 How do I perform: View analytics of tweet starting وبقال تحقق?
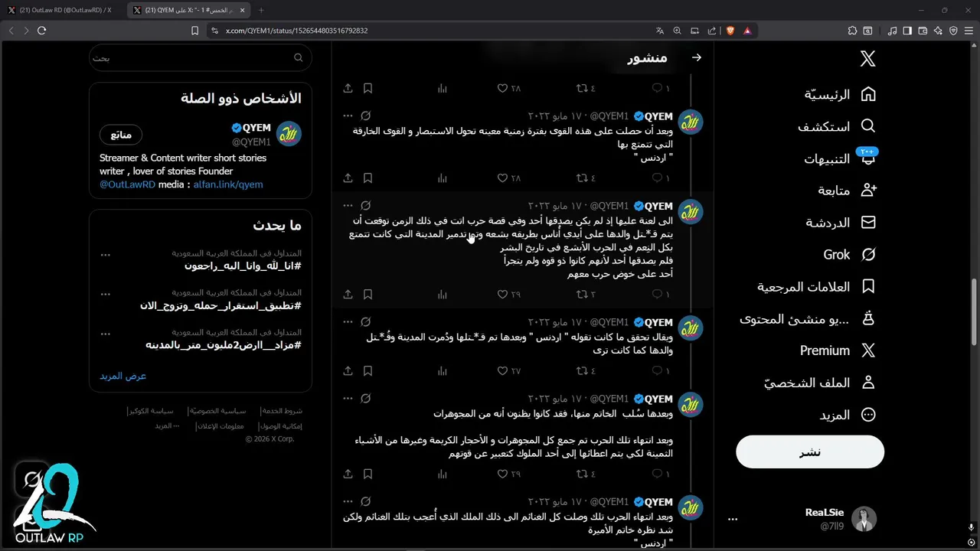click(x=442, y=370)
